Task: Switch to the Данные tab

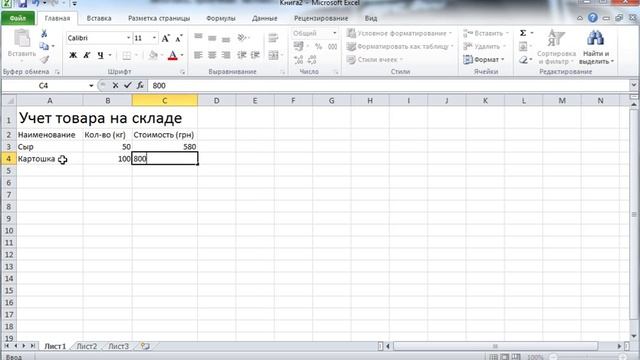Action: click(x=264, y=18)
